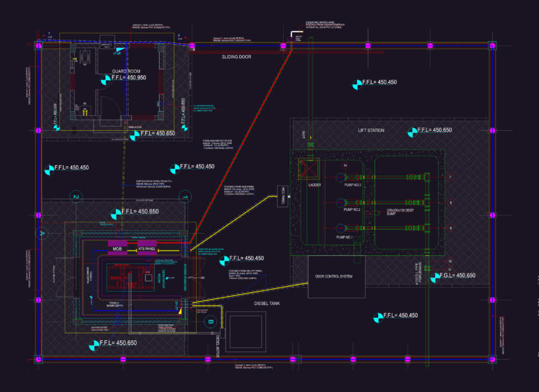The height and width of the screenshot is (392, 539).
Task: Click the red crossed ladder hatch square
Action: tap(309, 168)
